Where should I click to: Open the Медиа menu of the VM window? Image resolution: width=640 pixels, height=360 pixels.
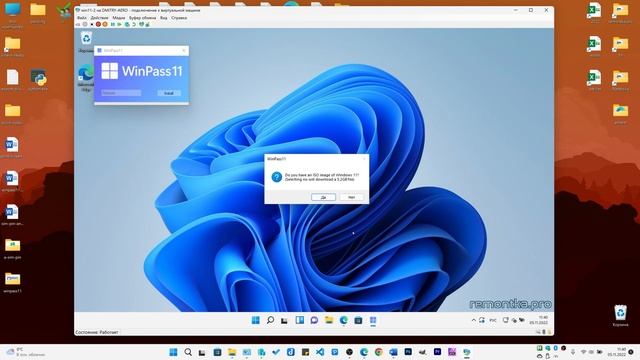coord(119,18)
